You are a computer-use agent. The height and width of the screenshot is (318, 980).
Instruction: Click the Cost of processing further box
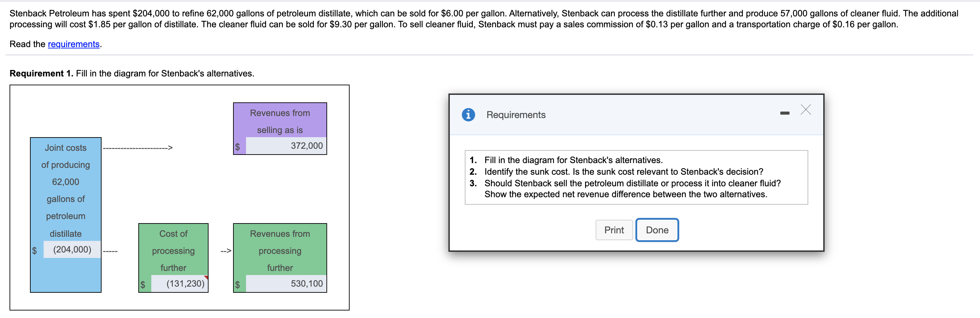click(x=173, y=250)
